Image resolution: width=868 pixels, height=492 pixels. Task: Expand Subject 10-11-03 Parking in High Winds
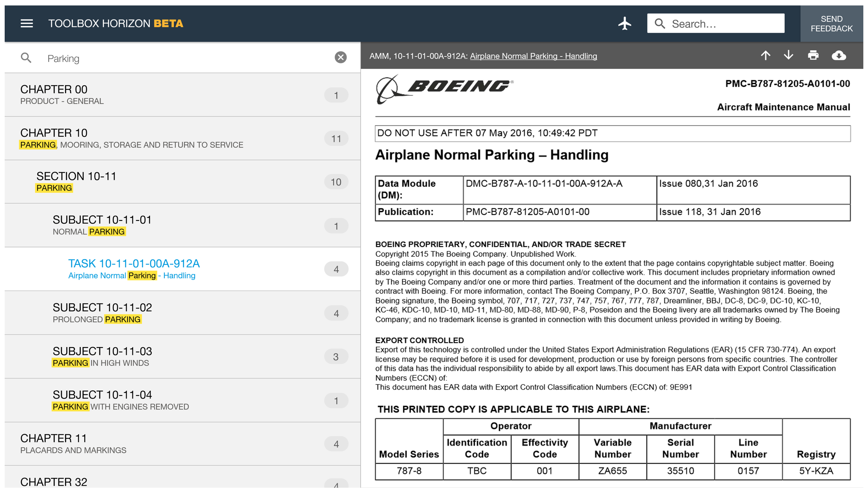pyautogui.click(x=182, y=356)
